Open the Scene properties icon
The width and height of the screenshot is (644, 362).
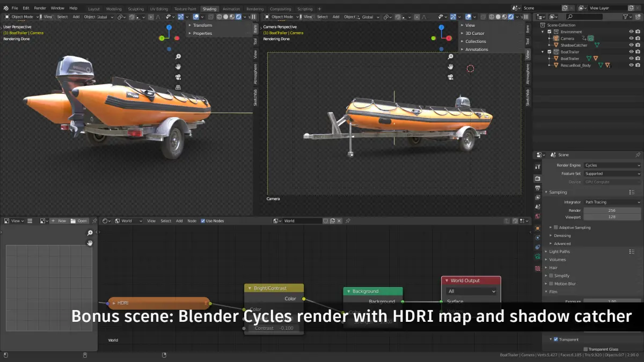pyautogui.click(x=537, y=207)
